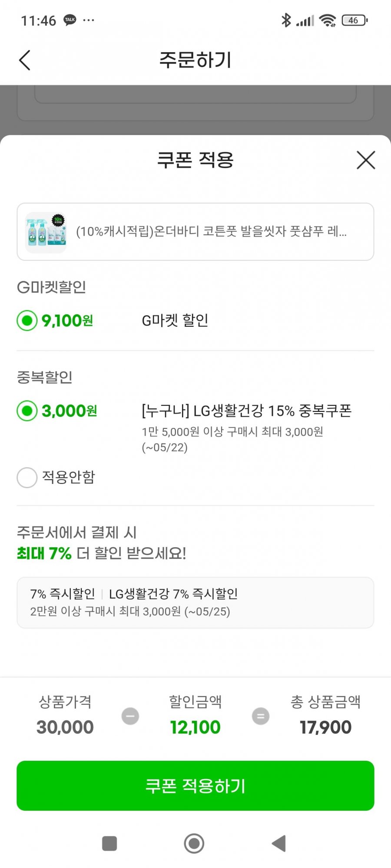
Task: Tap the 쿠폰 적용하기 green button
Action: (x=195, y=786)
